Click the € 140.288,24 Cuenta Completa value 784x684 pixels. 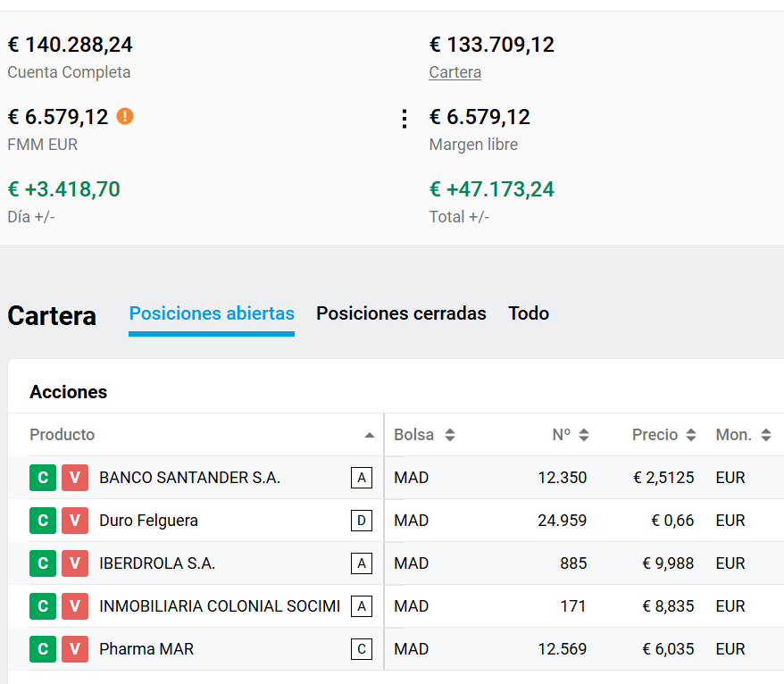click(x=70, y=45)
